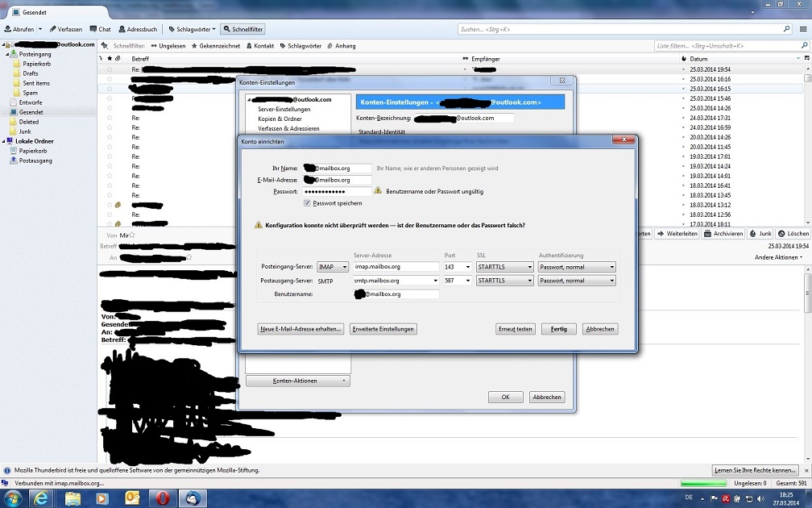Open the Chat toolbar button

101,29
